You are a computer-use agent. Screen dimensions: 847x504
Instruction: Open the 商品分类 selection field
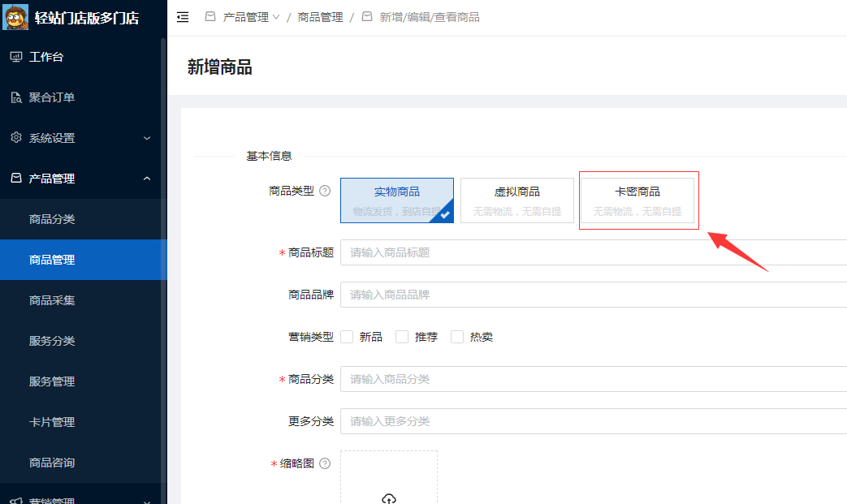593,379
